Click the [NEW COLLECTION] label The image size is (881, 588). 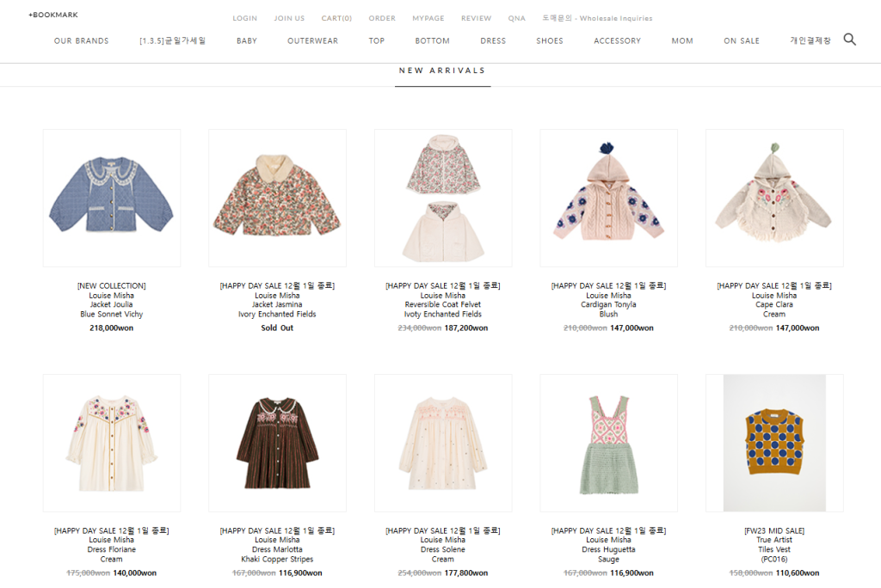pos(111,286)
